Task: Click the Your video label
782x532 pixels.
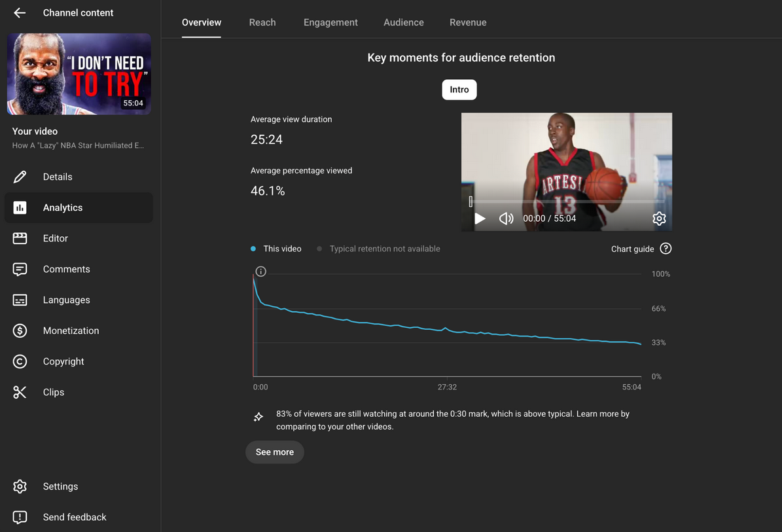Action: click(35, 131)
